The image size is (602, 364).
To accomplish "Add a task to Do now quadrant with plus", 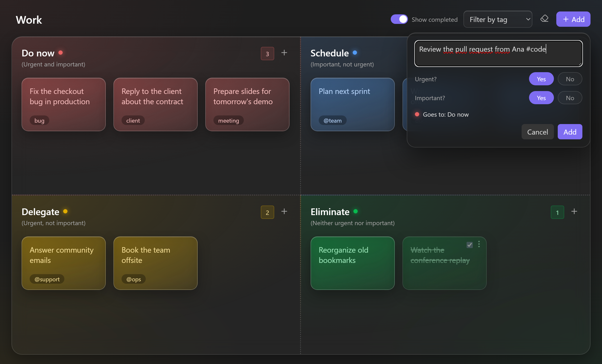I will [x=284, y=53].
